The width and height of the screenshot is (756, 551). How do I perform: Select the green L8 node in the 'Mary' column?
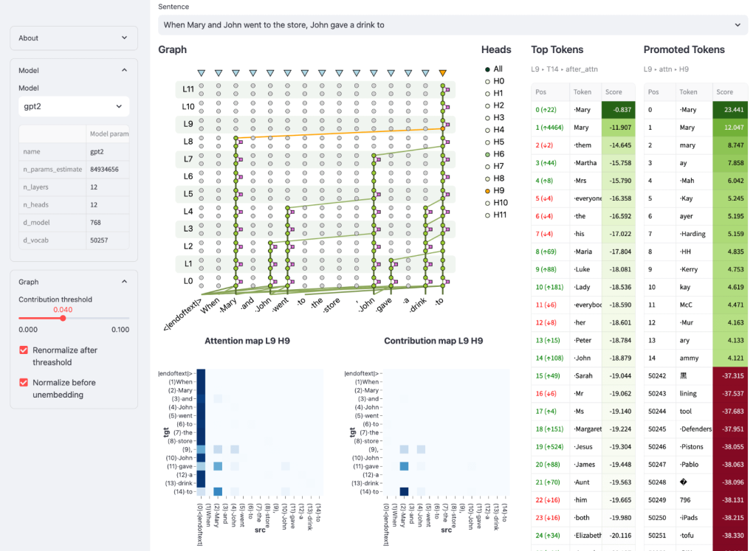[x=236, y=138]
